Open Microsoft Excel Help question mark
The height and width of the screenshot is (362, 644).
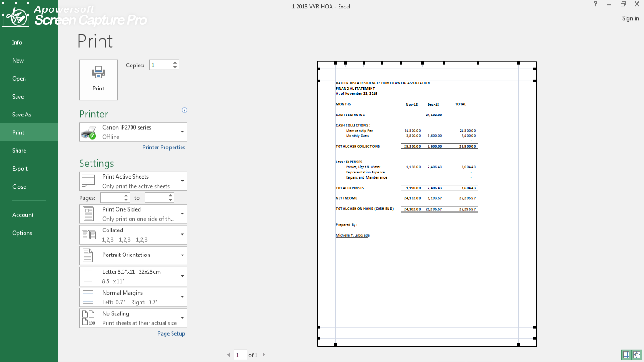(596, 4)
